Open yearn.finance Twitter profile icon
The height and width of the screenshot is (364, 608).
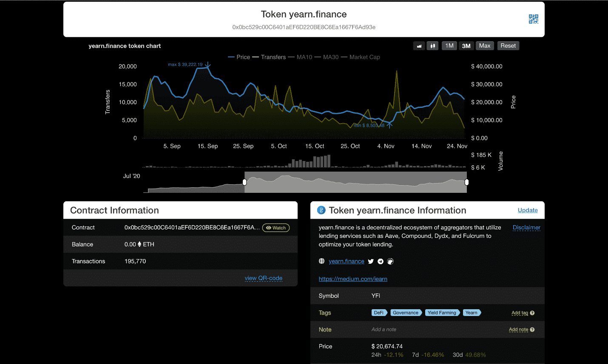point(371,262)
